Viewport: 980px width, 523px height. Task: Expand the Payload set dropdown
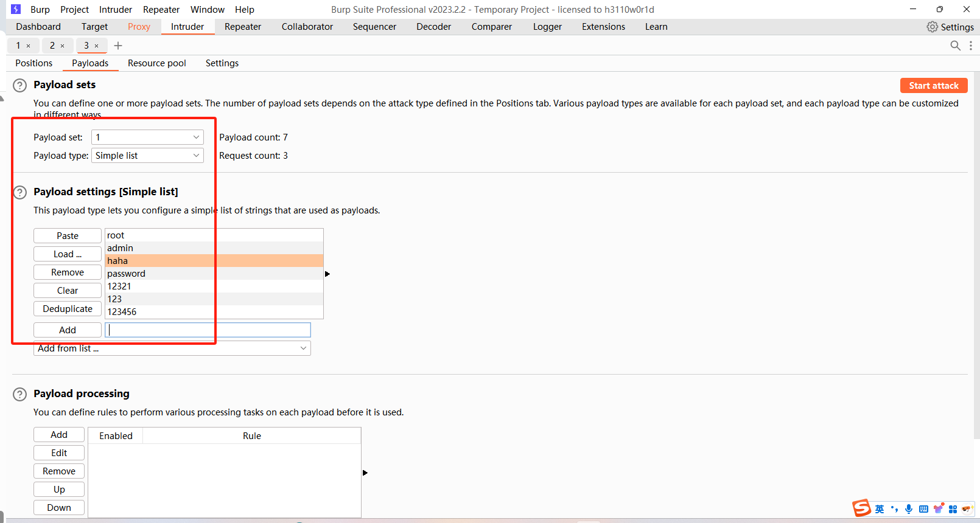[x=147, y=137]
